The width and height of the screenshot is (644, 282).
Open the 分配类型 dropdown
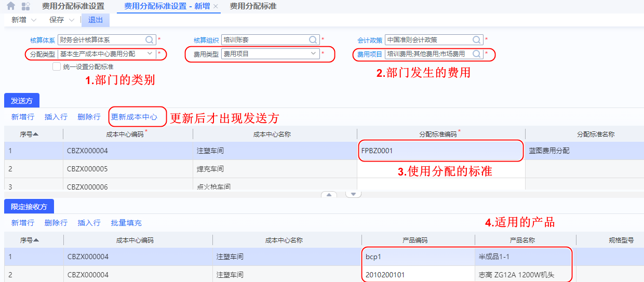pyautogui.click(x=150, y=53)
